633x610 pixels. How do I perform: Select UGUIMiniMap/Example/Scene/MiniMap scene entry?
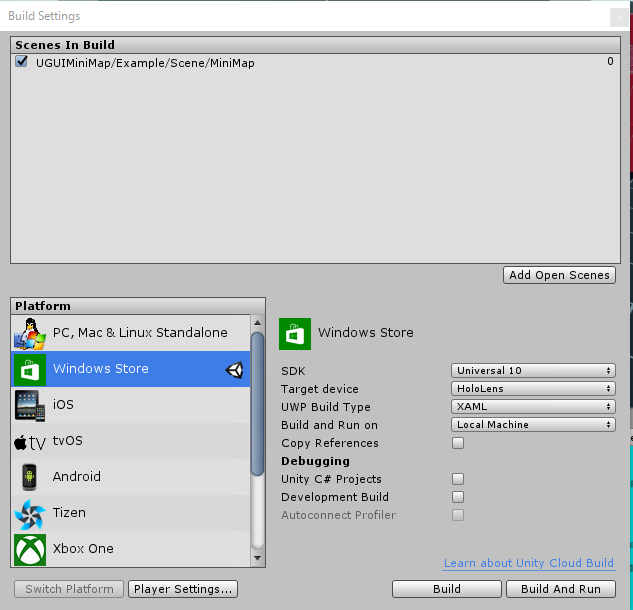pyautogui.click(x=145, y=63)
